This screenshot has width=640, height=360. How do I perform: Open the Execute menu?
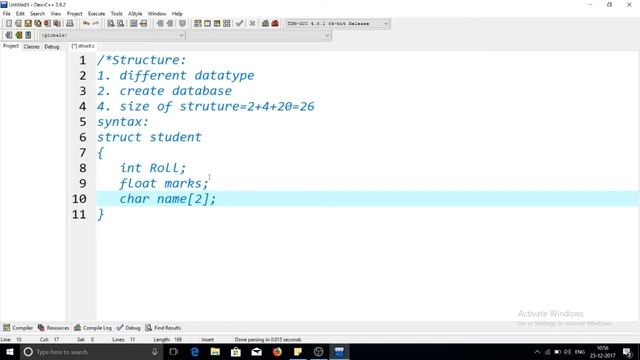(96, 13)
